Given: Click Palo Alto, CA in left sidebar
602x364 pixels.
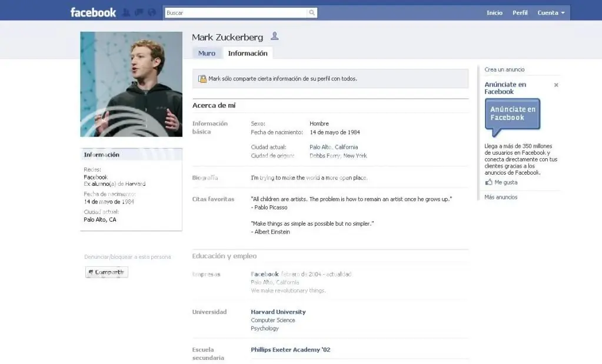Looking at the screenshot, I should (x=100, y=219).
